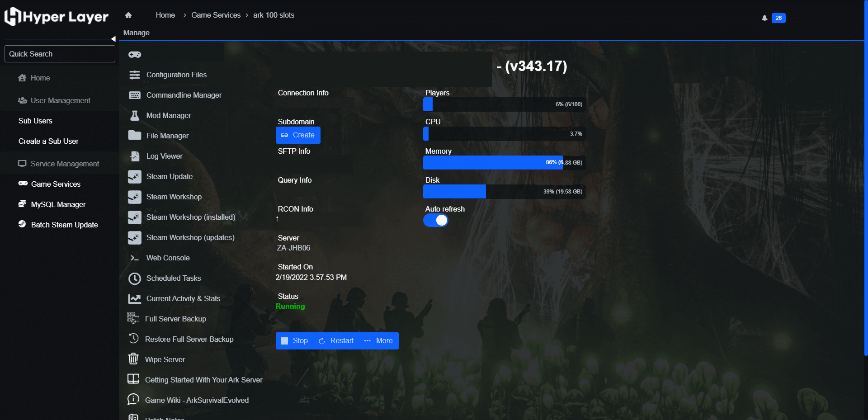
Task: Click the Wipe Server trash icon
Action: pyautogui.click(x=133, y=359)
